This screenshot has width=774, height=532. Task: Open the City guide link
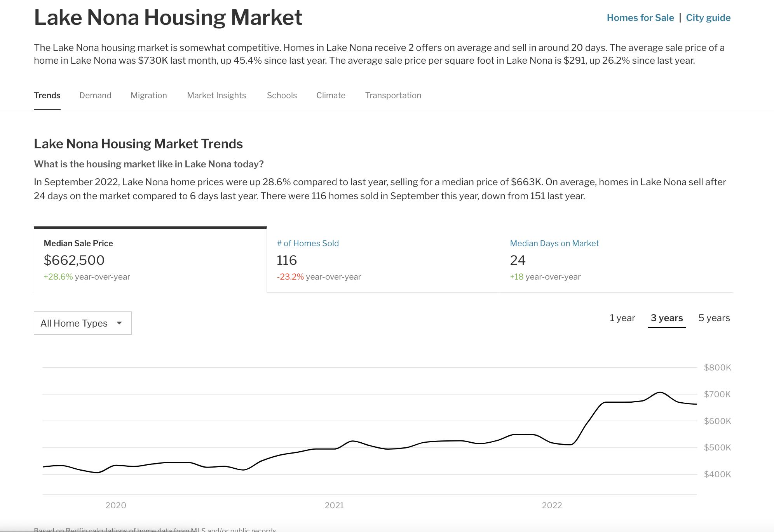tap(708, 18)
